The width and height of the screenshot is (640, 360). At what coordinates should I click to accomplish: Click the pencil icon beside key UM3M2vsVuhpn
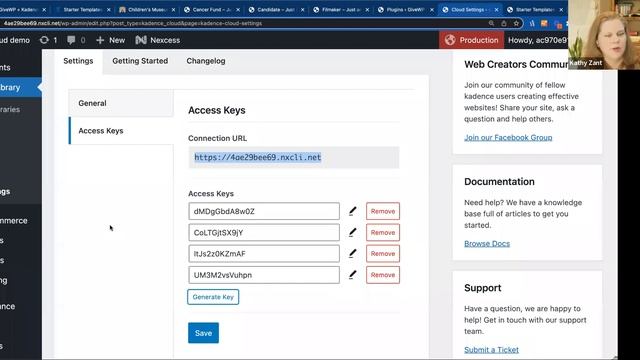pos(353,275)
